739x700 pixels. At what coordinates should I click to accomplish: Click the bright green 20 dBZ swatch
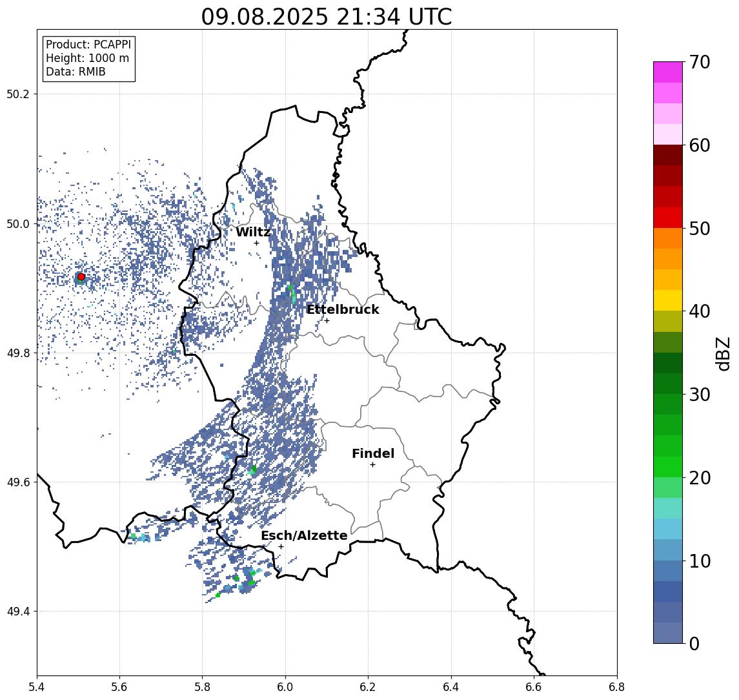(x=668, y=467)
